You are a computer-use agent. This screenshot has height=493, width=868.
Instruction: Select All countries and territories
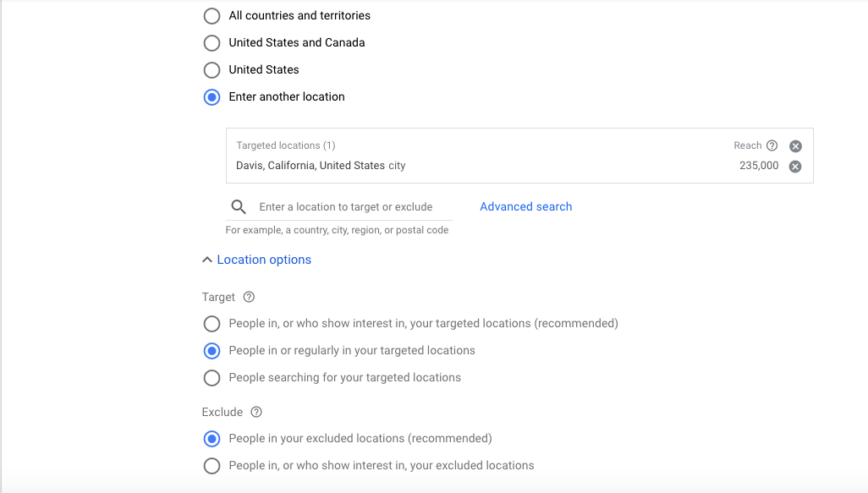point(212,15)
